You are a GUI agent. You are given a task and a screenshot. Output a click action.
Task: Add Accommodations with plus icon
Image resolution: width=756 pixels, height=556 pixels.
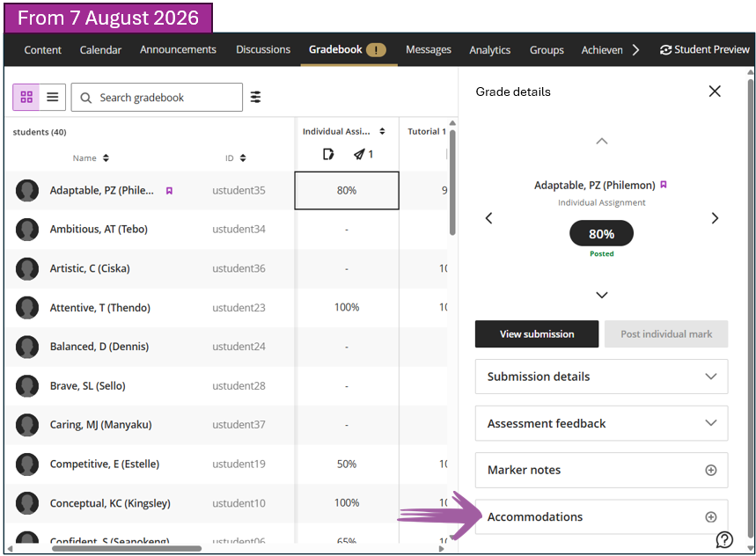(711, 517)
